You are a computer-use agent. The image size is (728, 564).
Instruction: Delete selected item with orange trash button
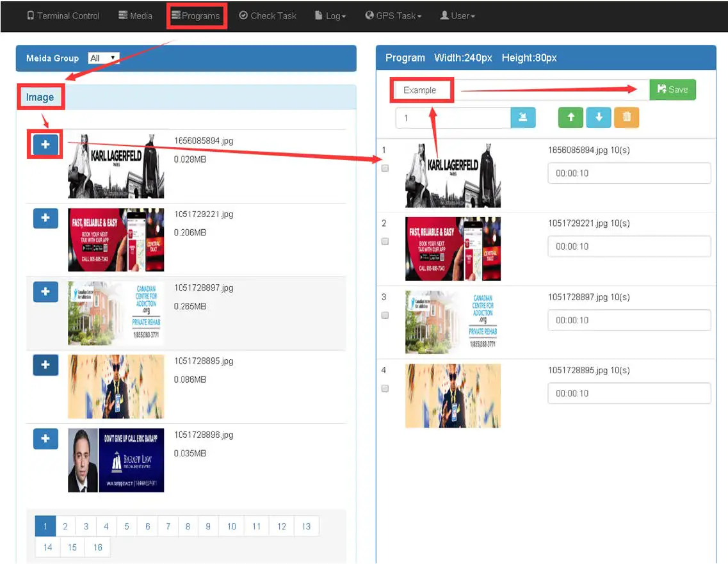[626, 117]
